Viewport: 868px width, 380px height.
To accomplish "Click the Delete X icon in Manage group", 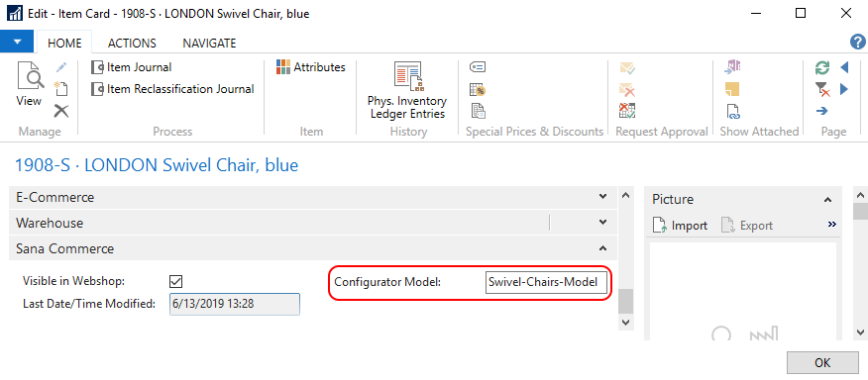I will tap(60, 111).
